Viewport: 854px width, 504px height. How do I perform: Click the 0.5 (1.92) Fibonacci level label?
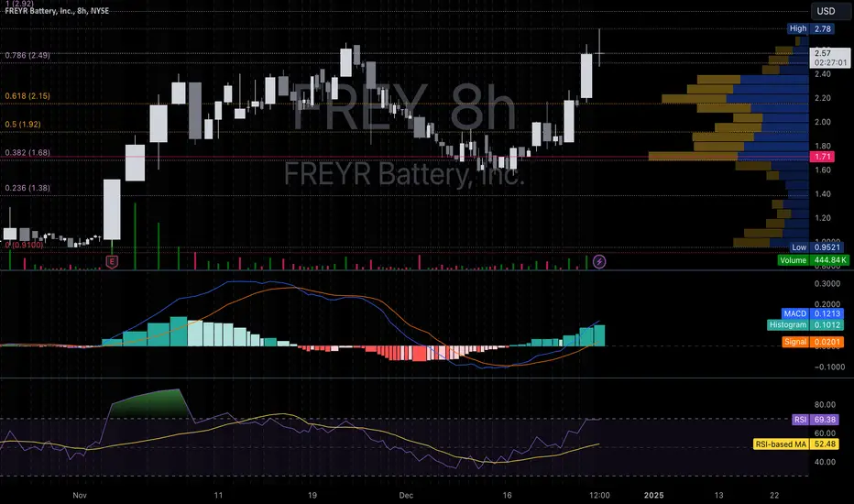point(23,125)
